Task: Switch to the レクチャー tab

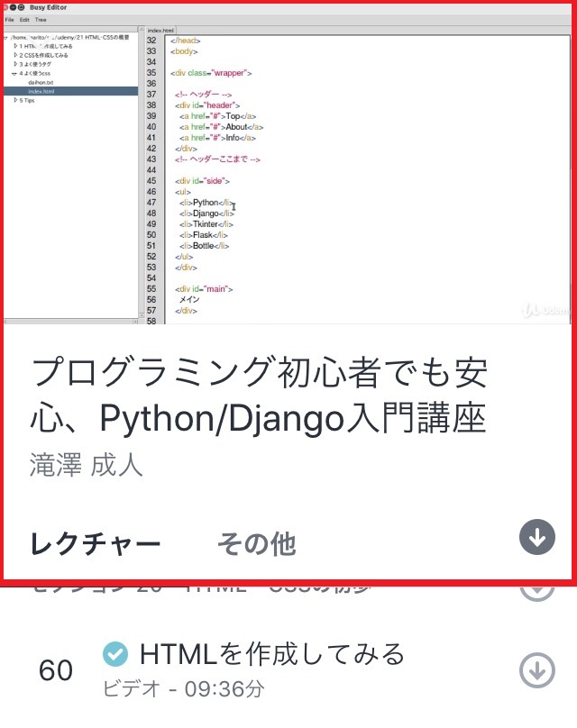Action: (x=96, y=543)
